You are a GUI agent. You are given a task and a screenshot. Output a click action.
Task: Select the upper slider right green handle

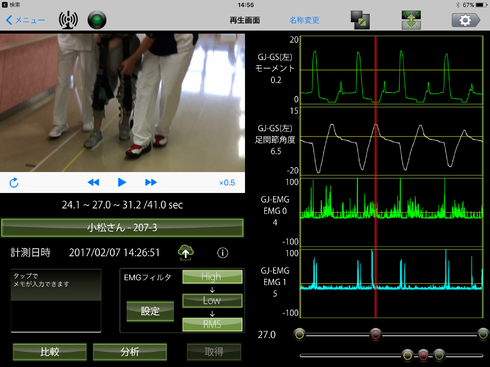pyautogui.click(x=483, y=334)
